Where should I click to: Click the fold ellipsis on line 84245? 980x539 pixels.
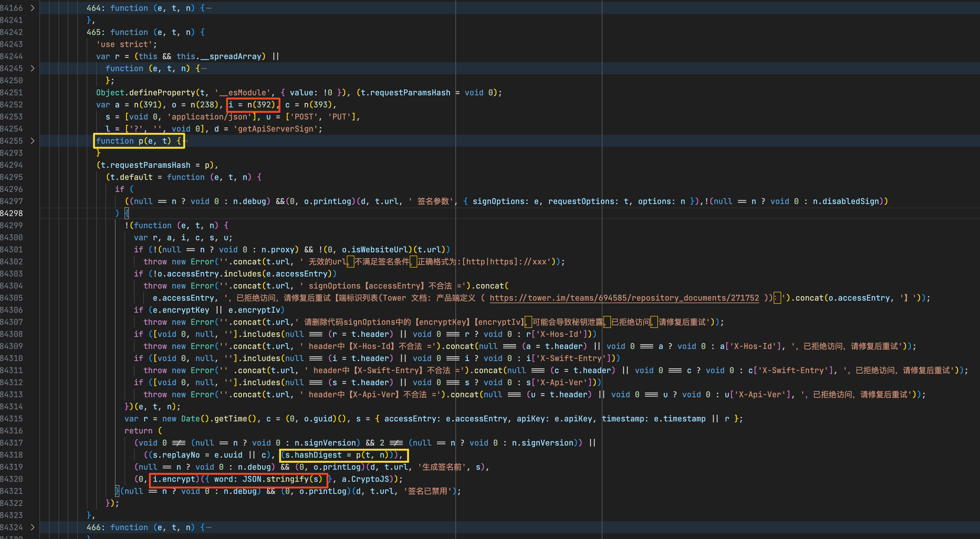click(x=204, y=69)
